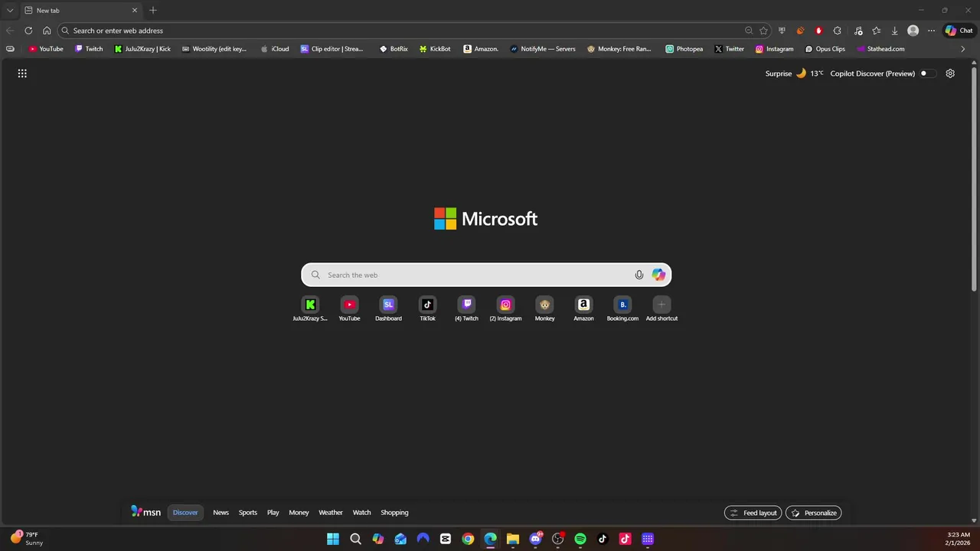Image resolution: width=980 pixels, height=551 pixels.
Task: Select the Discover feed tab
Action: coord(185,513)
